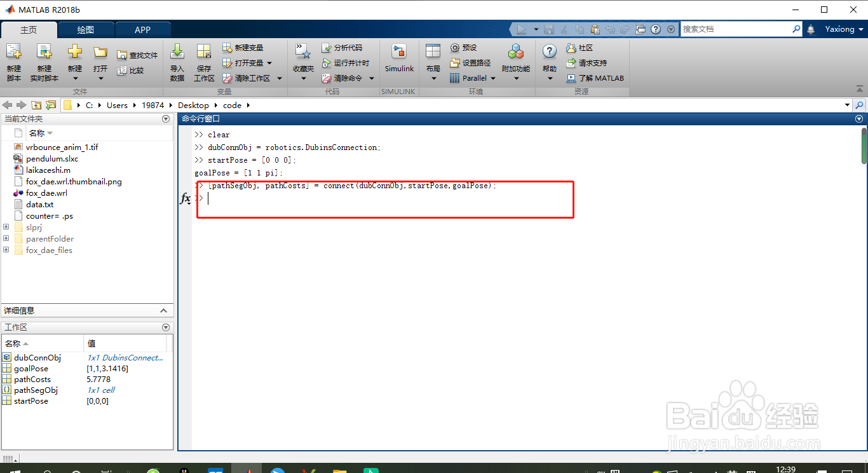Switch to the APP tab
This screenshot has width=868, height=473.
pyautogui.click(x=143, y=30)
